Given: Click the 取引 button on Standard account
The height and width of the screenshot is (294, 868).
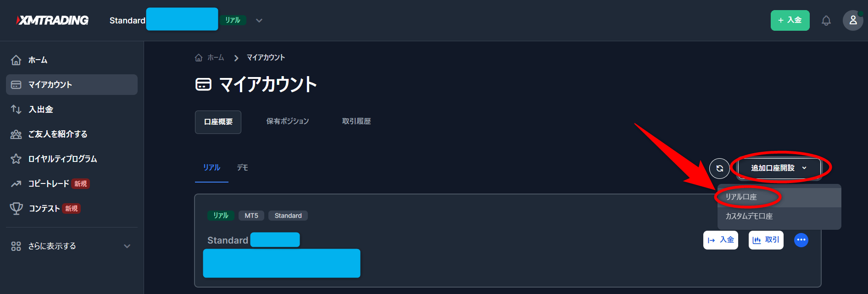Looking at the screenshot, I should click(x=766, y=240).
